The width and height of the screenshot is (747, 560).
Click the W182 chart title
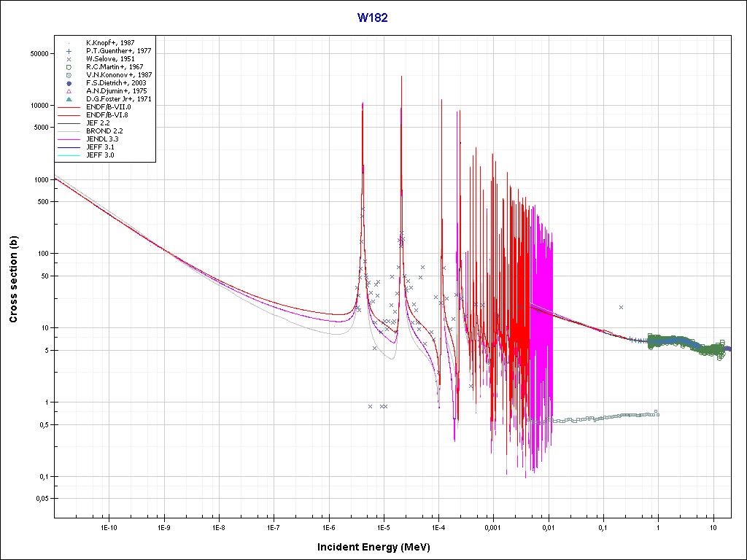372,18
